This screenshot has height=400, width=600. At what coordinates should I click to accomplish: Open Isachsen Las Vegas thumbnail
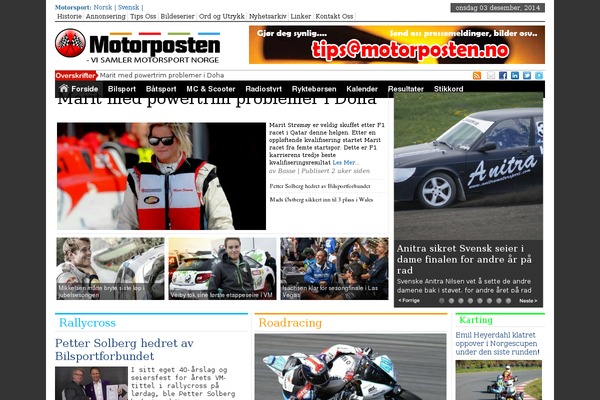coord(334,268)
